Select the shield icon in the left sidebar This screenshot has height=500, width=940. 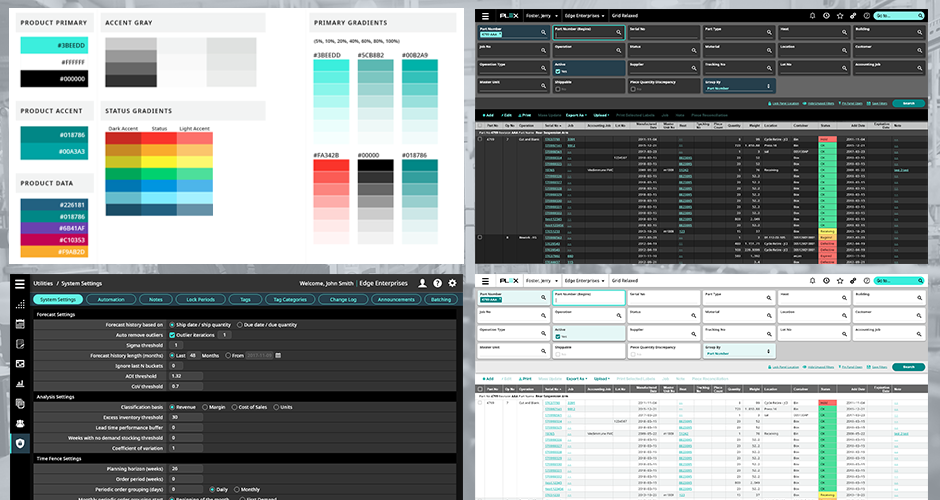pos(19,442)
